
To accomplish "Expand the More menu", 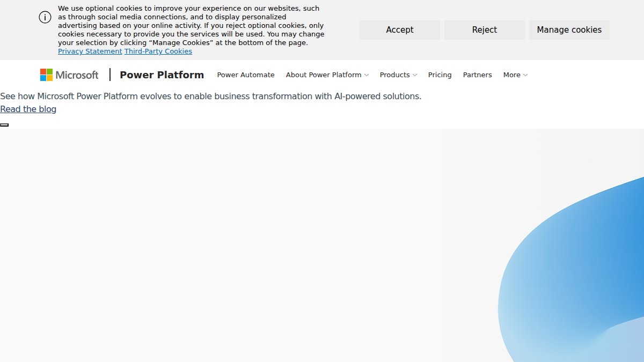I will click(515, 75).
